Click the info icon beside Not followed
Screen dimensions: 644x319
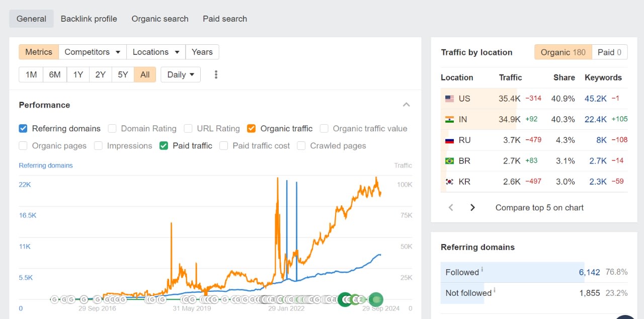click(495, 290)
